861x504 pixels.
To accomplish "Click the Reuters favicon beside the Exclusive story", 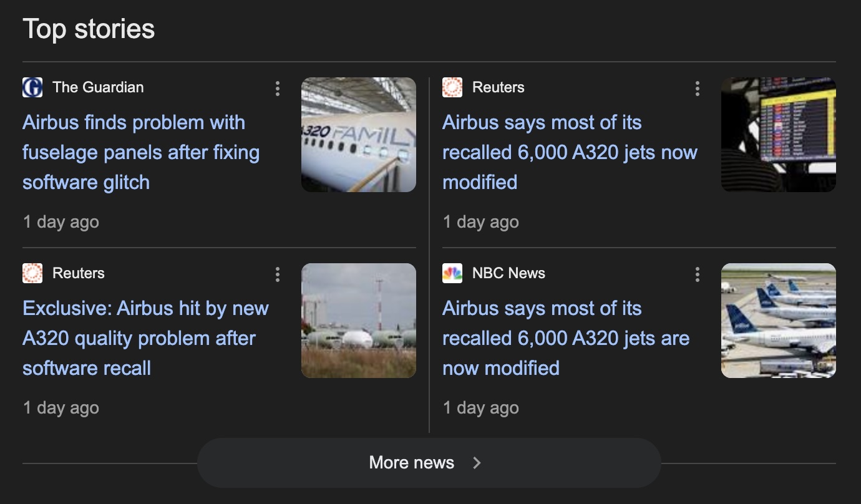I will (x=32, y=273).
